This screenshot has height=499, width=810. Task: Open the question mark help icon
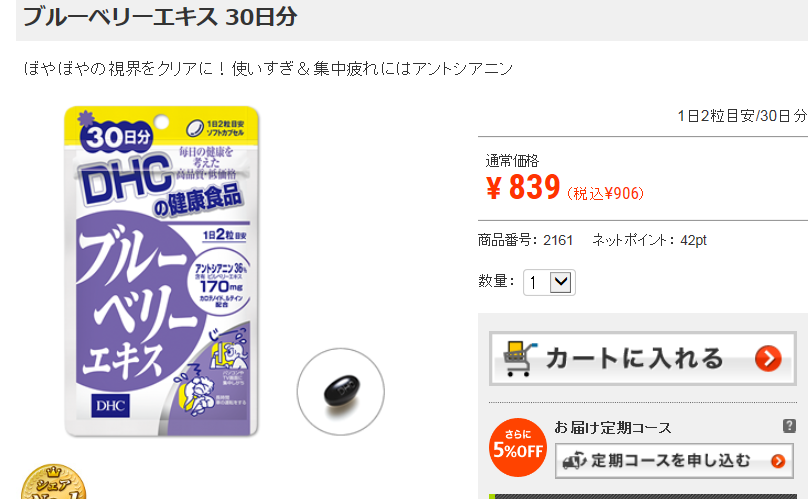click(x=789, y=426)
